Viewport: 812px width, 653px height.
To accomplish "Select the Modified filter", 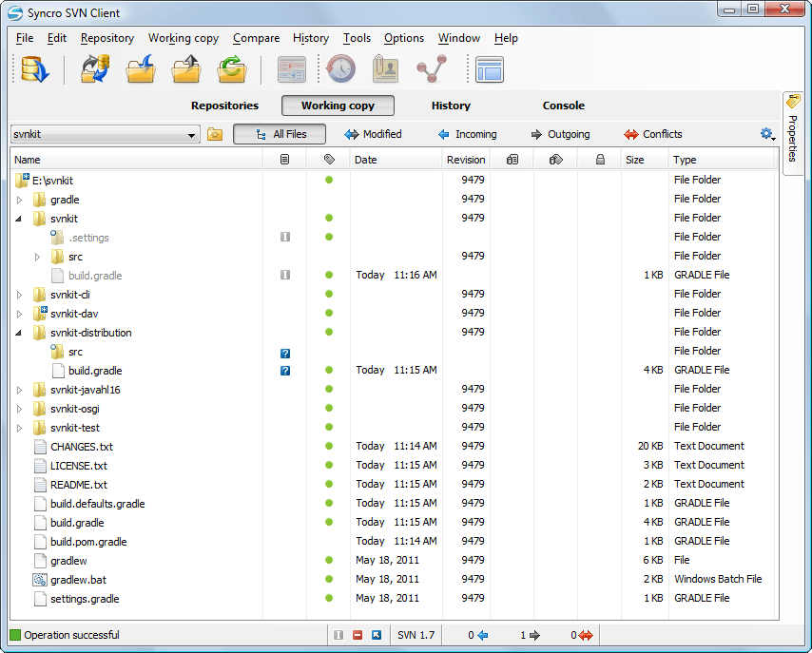I will coord(373,134).
